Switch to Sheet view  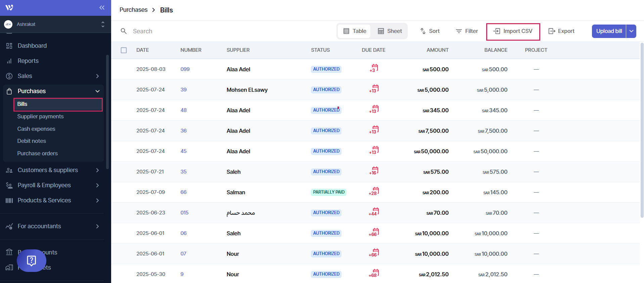pos(389,31)
